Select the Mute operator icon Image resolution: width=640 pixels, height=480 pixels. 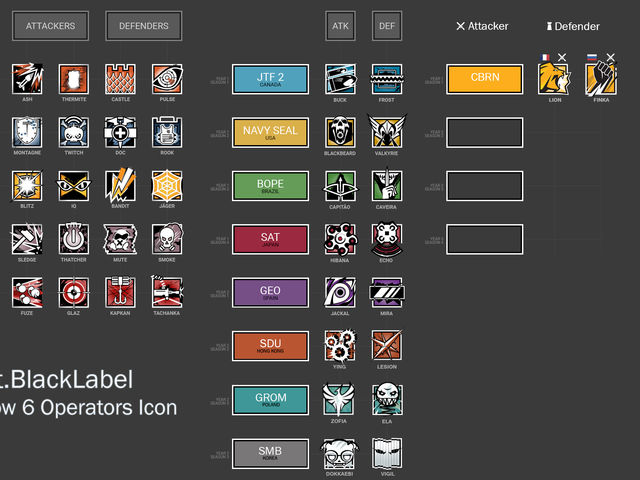(120, 238)
